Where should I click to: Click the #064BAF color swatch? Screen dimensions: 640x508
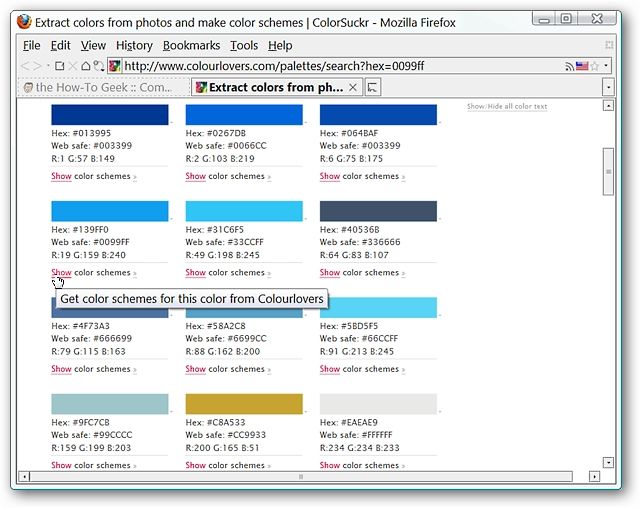[378, 115]
